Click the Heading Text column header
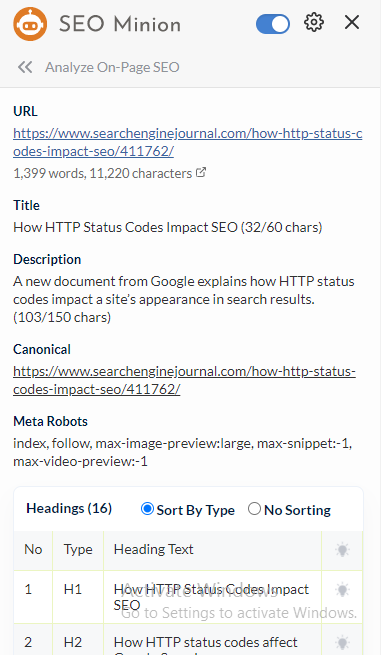 (153, 549)
